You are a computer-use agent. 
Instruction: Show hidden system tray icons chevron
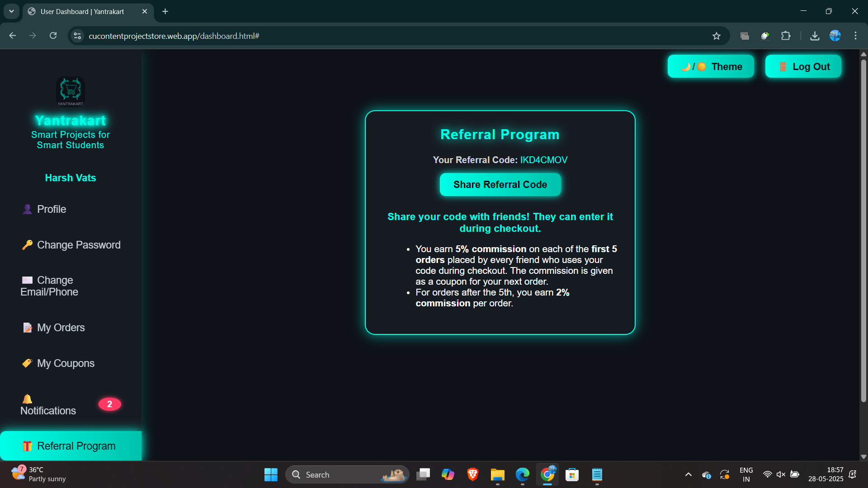(688, 474)
